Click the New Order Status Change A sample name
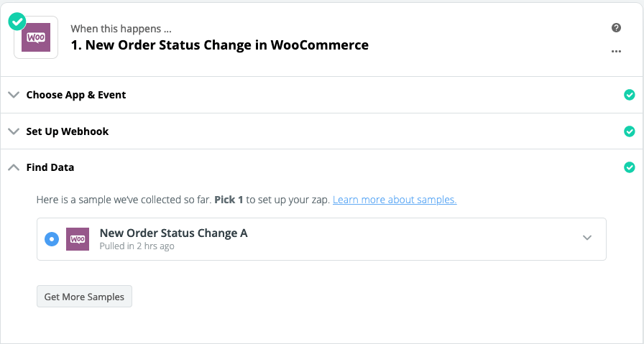The width and height of the screenshot is (644, 344). 173,233
